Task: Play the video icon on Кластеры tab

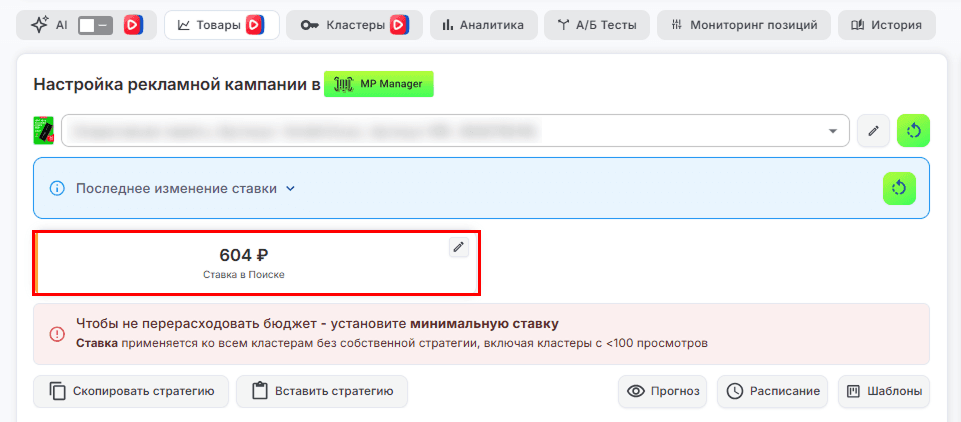Action: tap(398, 25)
